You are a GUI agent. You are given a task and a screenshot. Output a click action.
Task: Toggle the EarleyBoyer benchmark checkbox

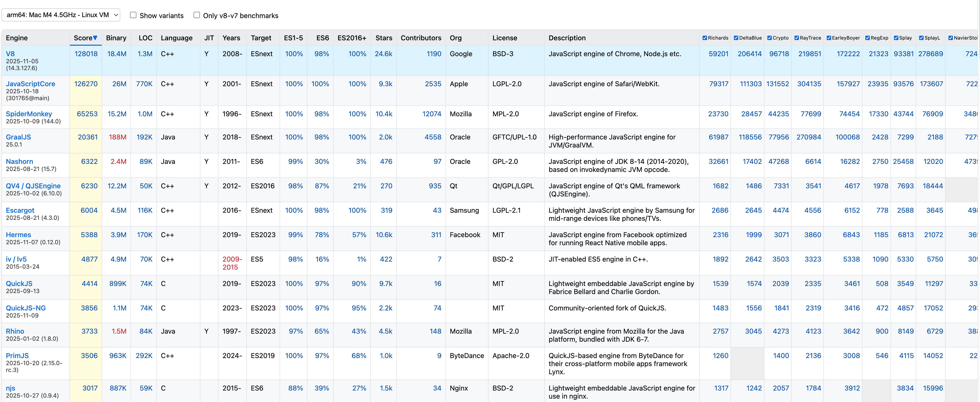coord(828,38)
